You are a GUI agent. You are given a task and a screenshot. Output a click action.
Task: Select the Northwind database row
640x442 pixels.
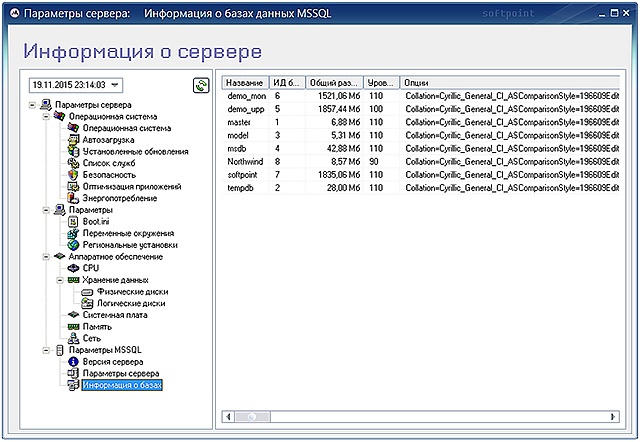pyautogui.click(x=421, y=162)
